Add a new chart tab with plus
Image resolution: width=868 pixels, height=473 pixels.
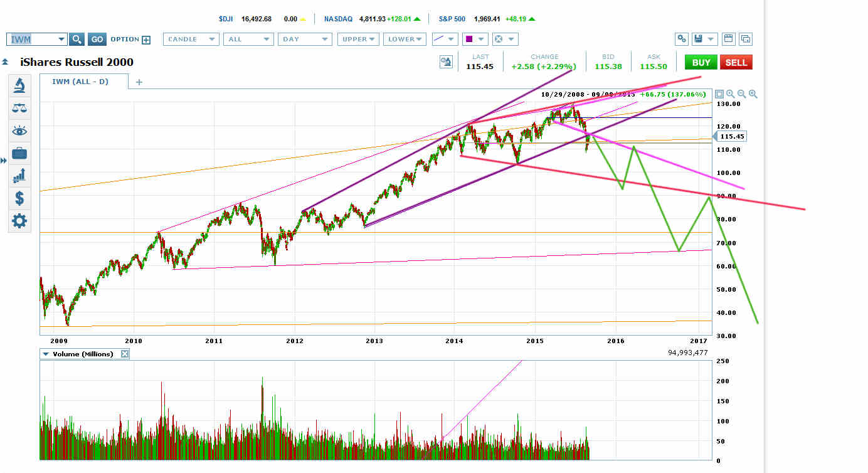click(139, 82)
